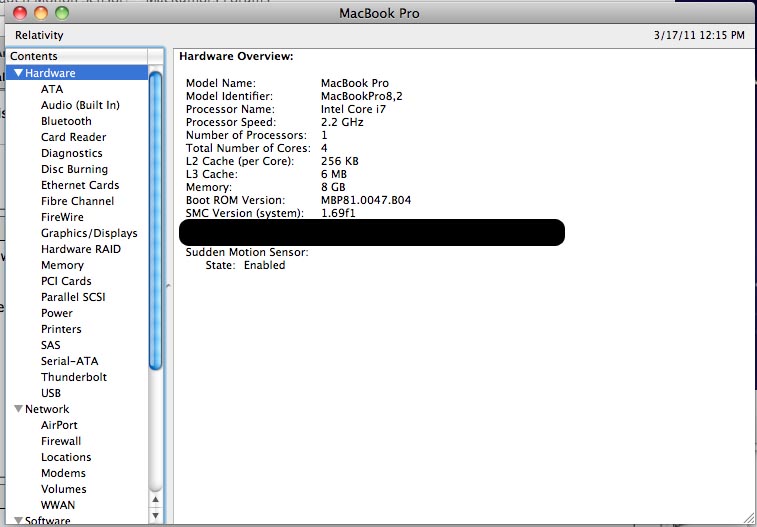Viewport: 757px width, 527px height.
Task: Open the Power section
Action: pos(56,313)
